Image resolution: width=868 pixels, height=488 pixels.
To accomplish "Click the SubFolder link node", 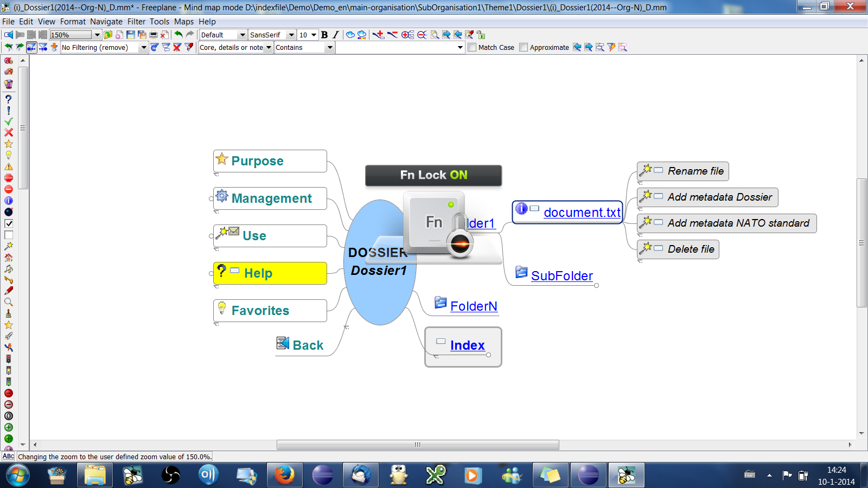I will (x=561, y=276).
